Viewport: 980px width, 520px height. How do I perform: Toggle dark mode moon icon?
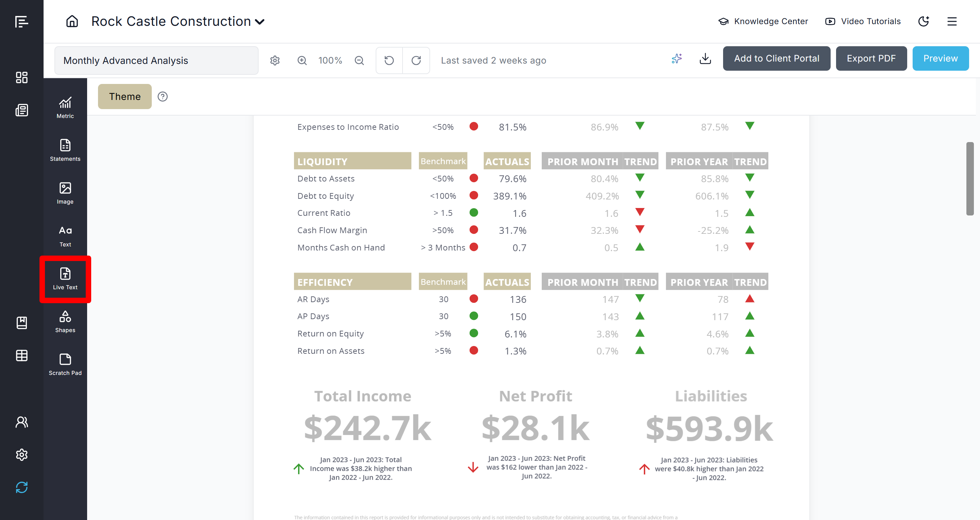tap(923, 21)
